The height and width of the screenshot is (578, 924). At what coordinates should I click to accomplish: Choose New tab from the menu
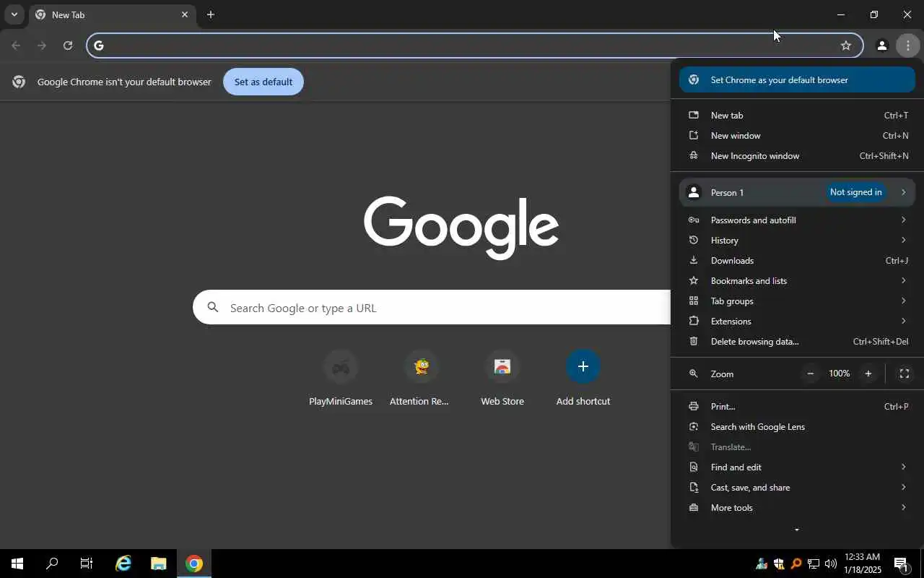tap(797, 115)
